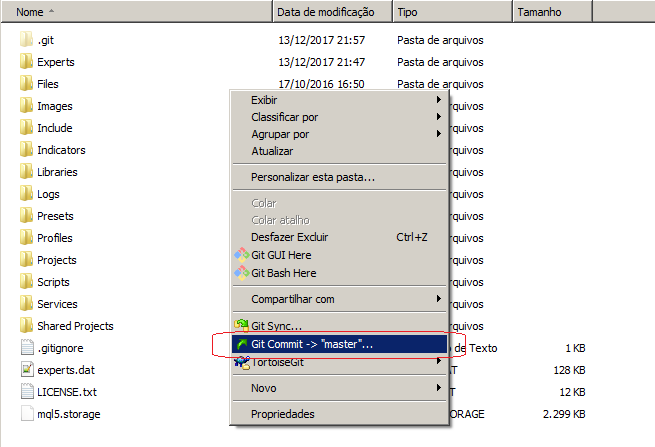655x447 pixels.
Task: Select the mql5.storage file name
Action: click(x=69, y=414)
